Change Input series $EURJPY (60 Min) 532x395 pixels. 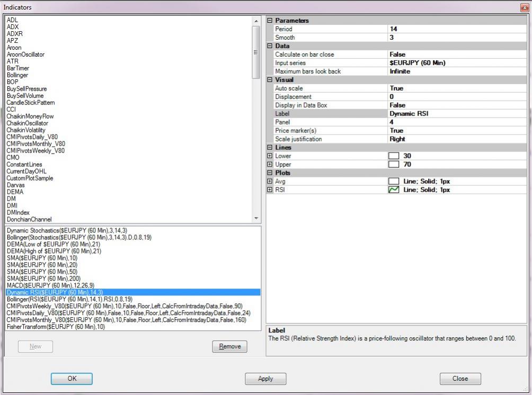[x=457, y=62]
